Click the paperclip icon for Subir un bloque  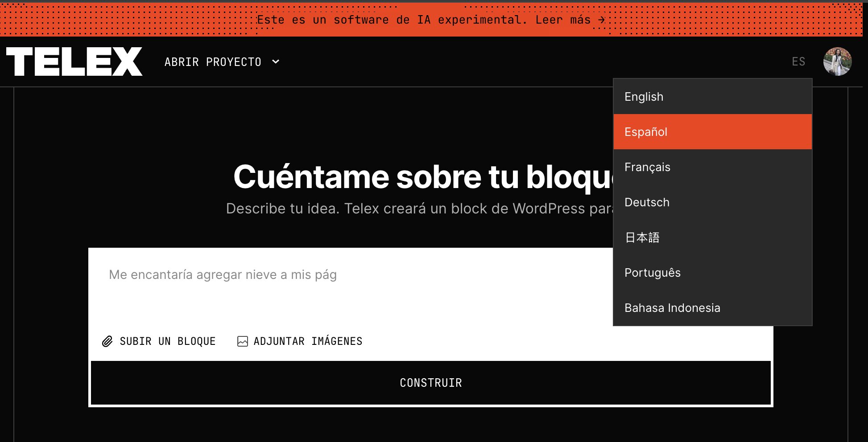pos(107,341)
